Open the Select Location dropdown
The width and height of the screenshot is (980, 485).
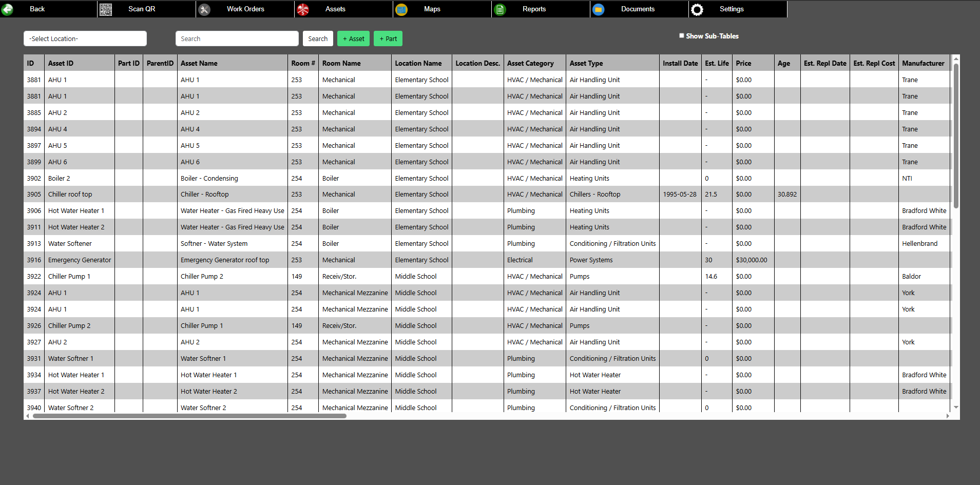[x=85, y=38]
